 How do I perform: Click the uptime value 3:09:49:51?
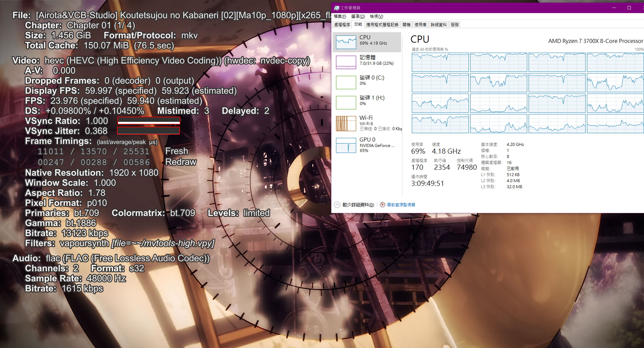[x=427, y=183]
